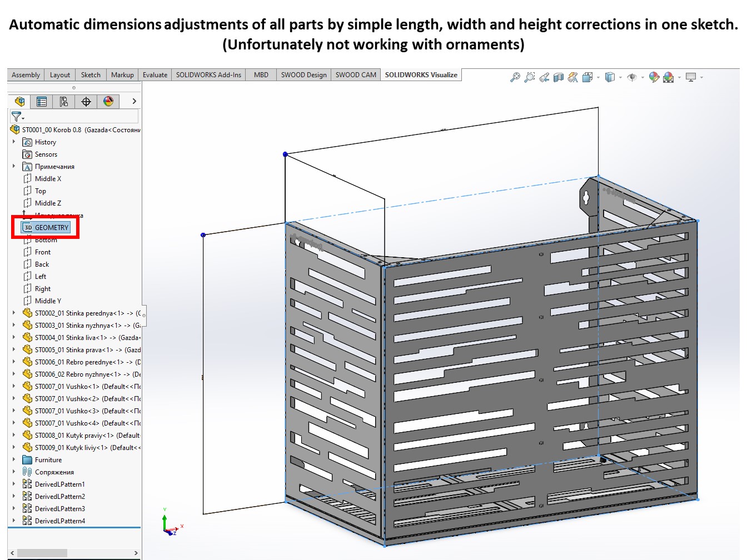Click the View Settings monitor icon
The image size is (747, 560).
click(691, 77)
